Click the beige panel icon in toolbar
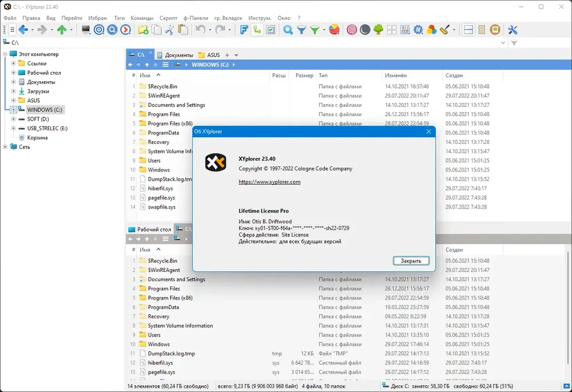 click(x=482, y=30)
